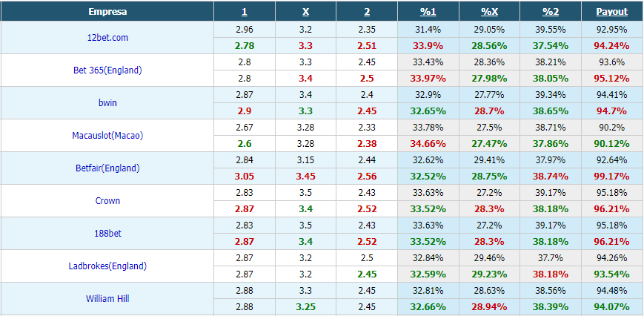Click William Hill's 3.25 draw odds
Screen dimensions: 644x316
(x=305, y=307)
